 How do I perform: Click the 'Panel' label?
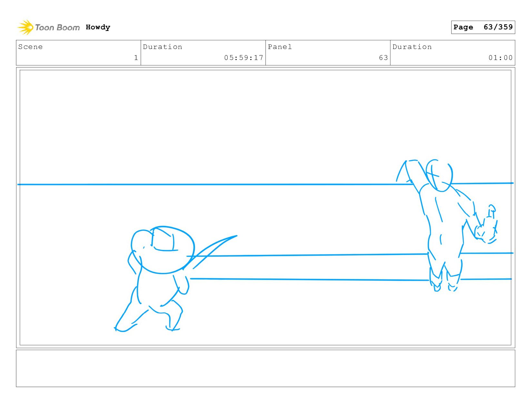pyautogui.click(x=280, y=47)
